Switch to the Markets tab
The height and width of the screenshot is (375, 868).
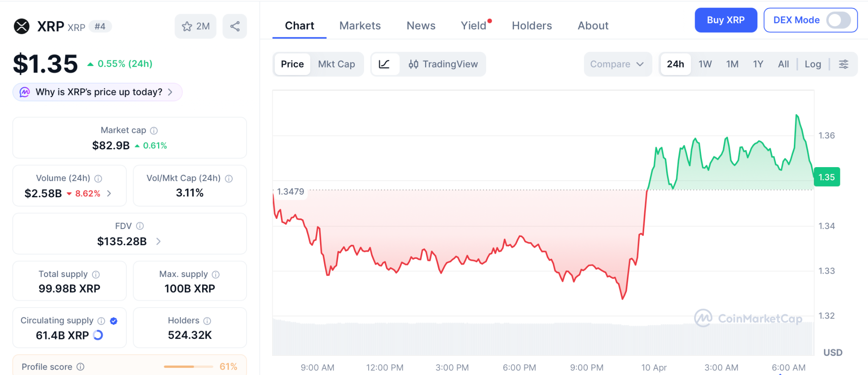(x=360, y=25)
